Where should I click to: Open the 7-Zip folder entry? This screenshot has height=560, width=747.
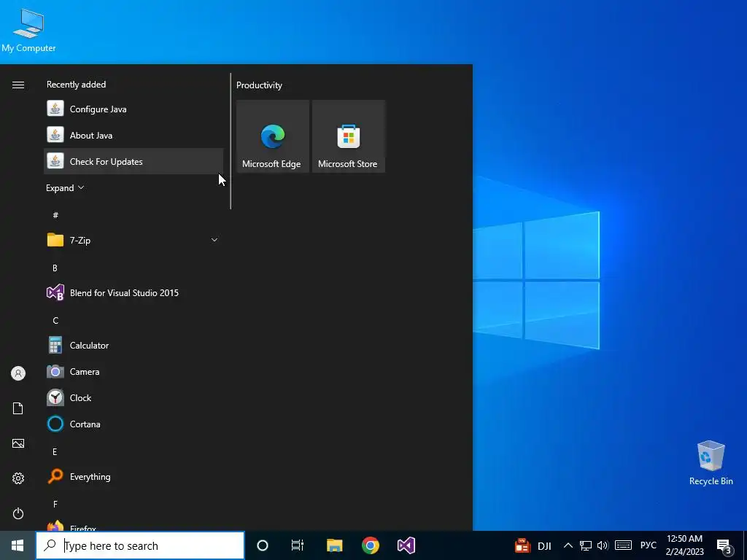click(133, 240)
